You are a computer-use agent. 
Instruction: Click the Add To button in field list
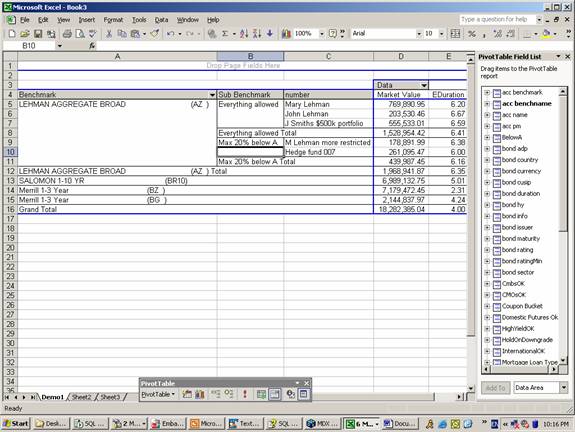point(495,388)
